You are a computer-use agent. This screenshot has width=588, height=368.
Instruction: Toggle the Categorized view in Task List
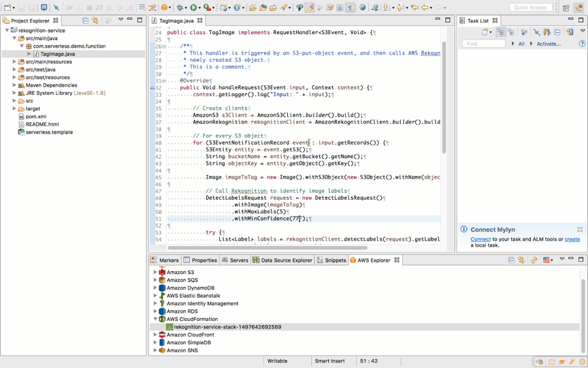pyautogui.click(x=501, y=32)
